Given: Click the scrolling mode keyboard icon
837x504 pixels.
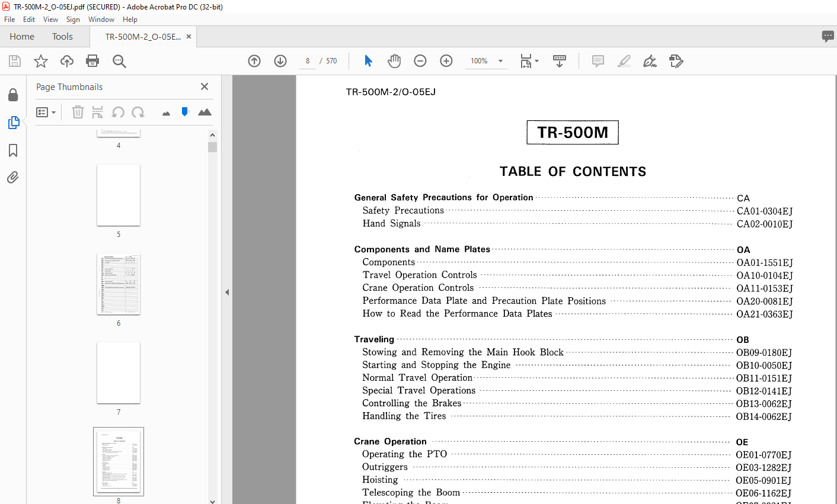Looking at the screenshot, I should click(x=560, y=61).
